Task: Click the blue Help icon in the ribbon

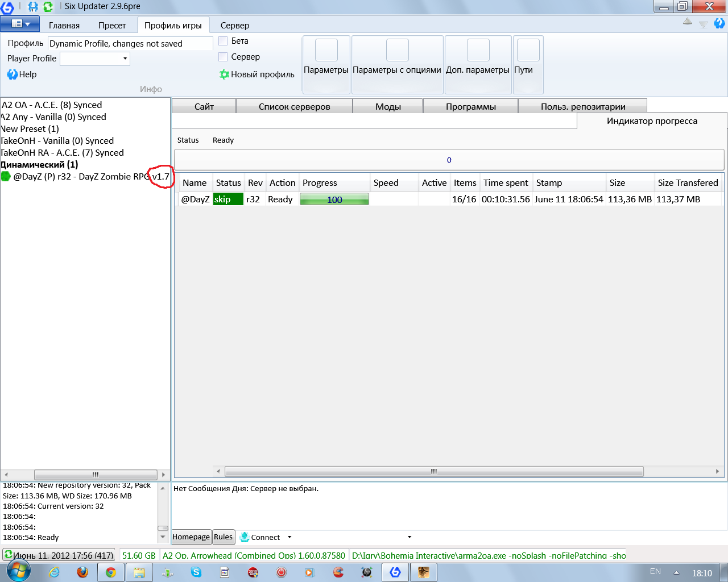Action: tap(12, 74)
